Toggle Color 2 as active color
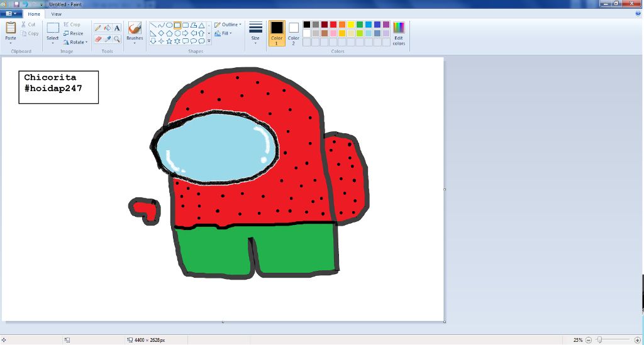The width and height of the screenshot is (644, 345). tap(293, 33)
